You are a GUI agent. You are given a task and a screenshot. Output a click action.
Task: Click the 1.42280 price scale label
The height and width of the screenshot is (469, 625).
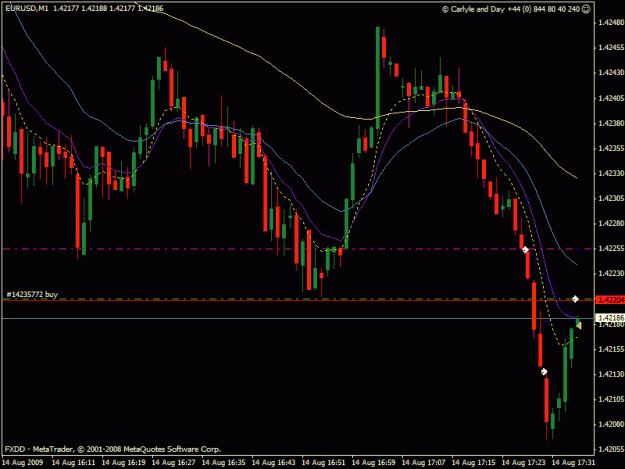coord(611,223)
